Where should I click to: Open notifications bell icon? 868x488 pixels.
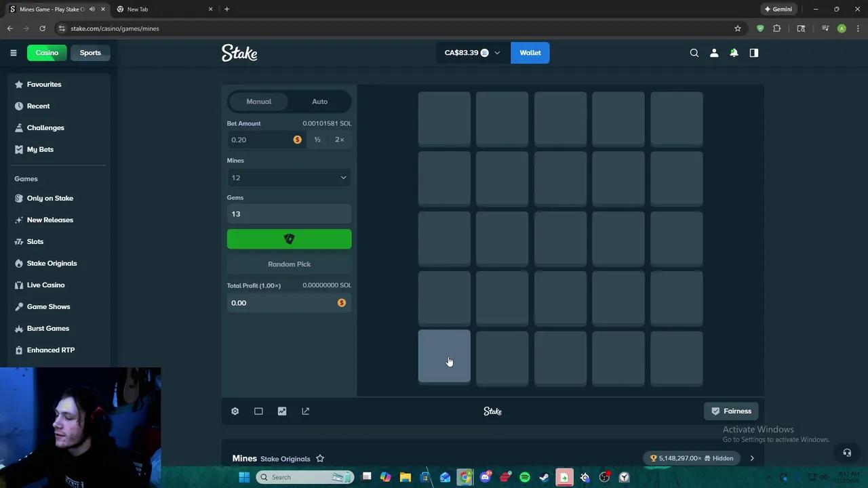click(x=734, y=53)
